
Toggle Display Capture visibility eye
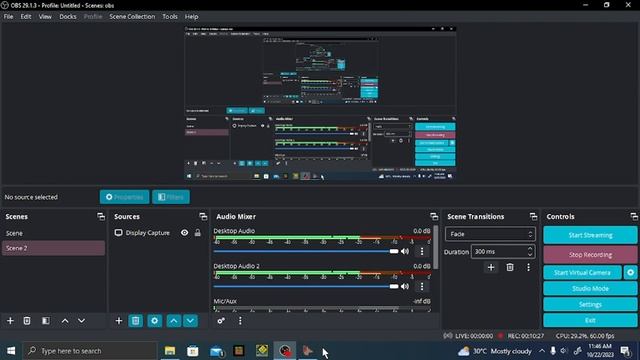coord(184,233)
